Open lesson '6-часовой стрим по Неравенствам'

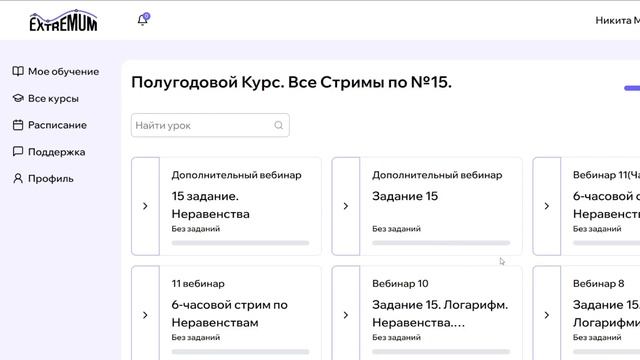pos(229,313)
